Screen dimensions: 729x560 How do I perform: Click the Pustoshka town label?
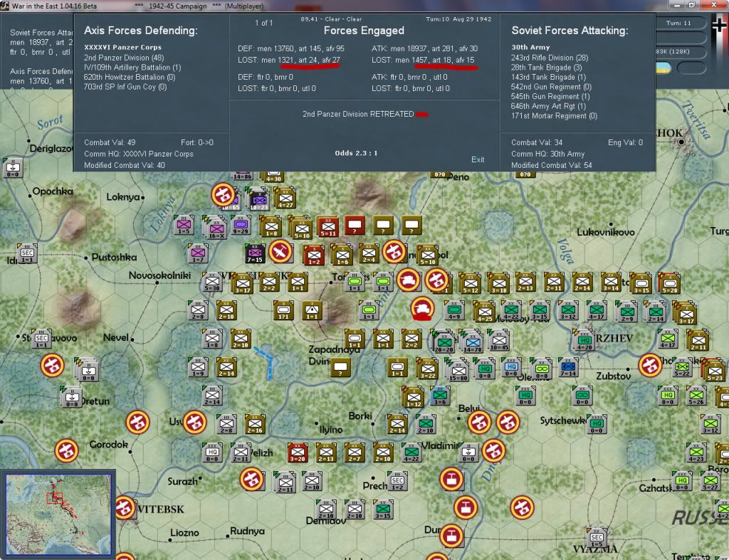pos(114,257)
